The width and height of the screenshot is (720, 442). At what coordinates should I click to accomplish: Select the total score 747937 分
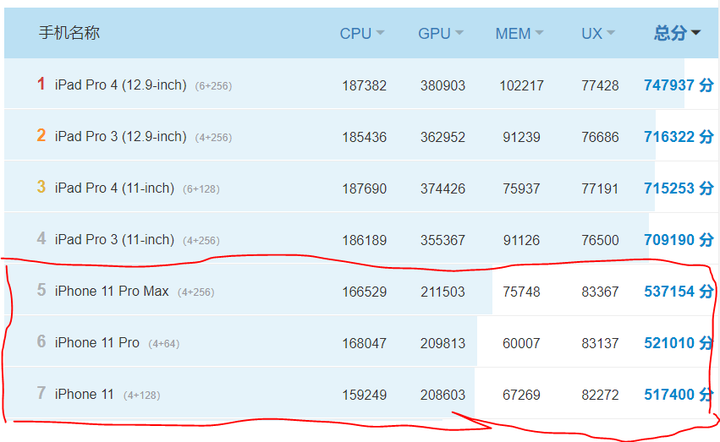coord(679,85)
